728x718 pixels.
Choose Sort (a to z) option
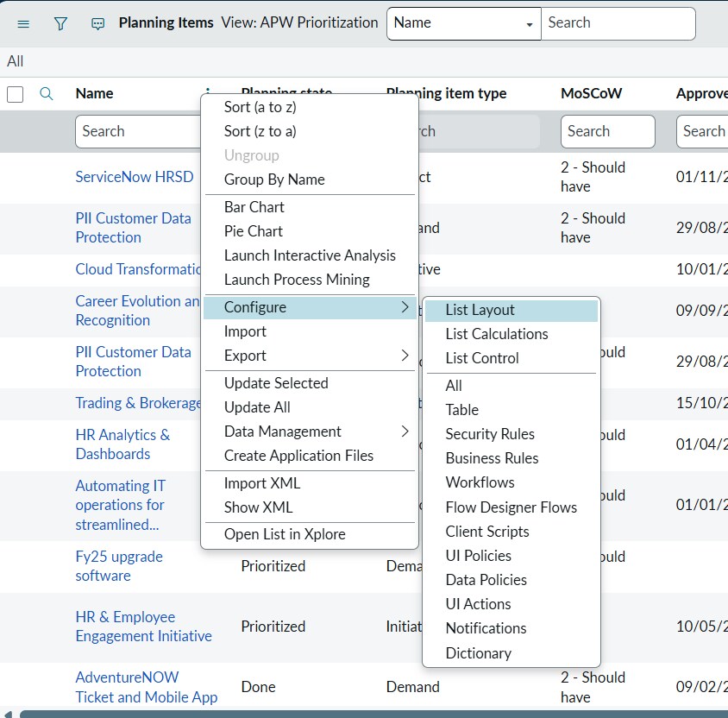pyautogui.click(x=260, y=107)
